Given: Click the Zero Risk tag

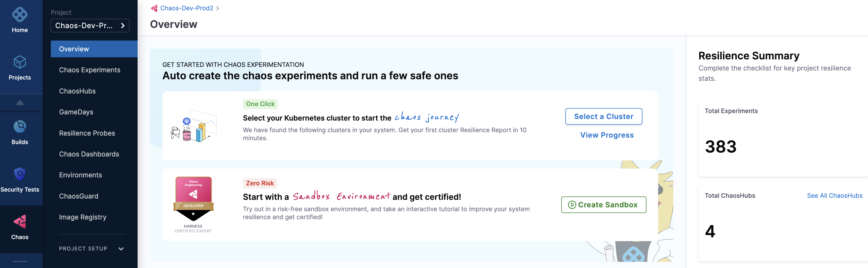Looking at the screenshot, I should tap(260, 183).
